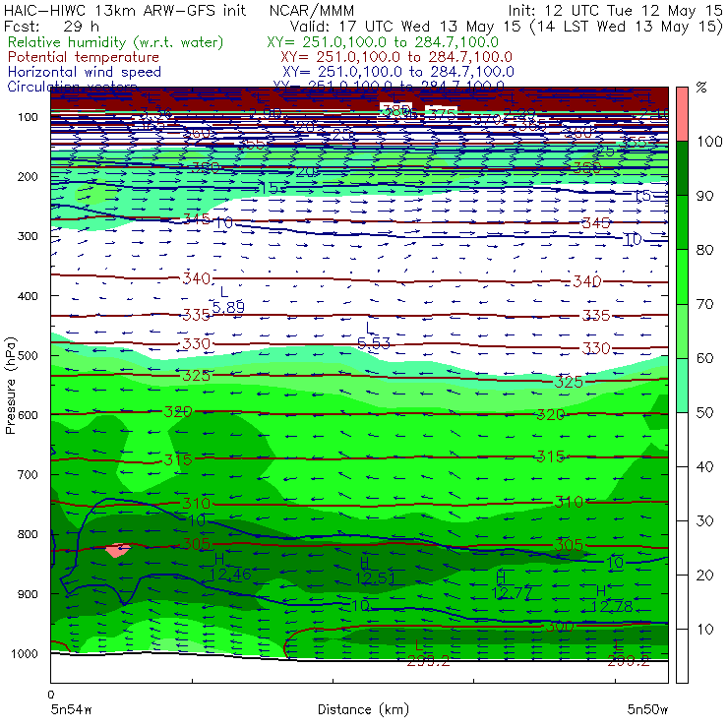Click the '800' pressure axis label
The height and width of the screenshot is (728, 728).
(28, 534)
